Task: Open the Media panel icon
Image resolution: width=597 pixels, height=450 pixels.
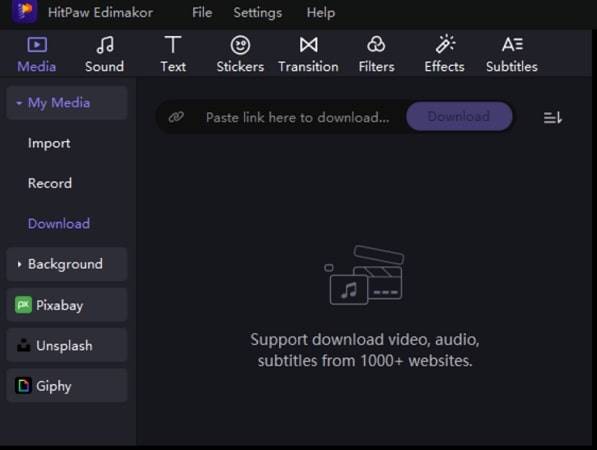Action: 37,45
